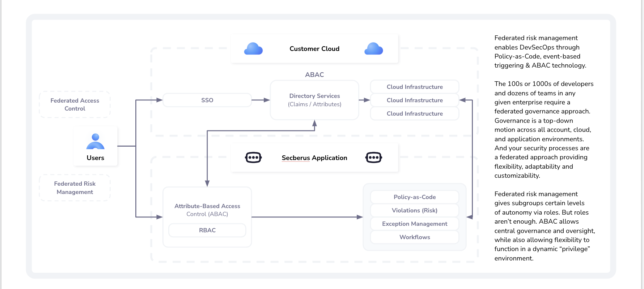
Task: Click the "(Claims / Attributes)" subtitle
Action: 314,104
